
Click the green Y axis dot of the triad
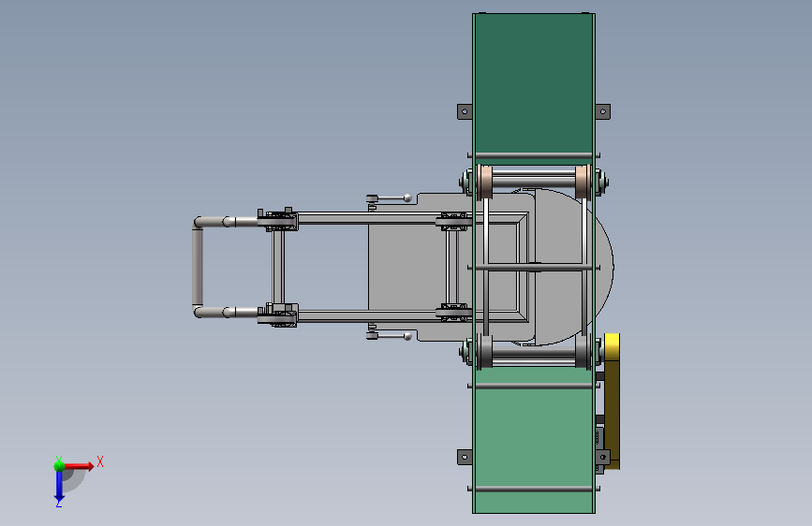point(59,465)
